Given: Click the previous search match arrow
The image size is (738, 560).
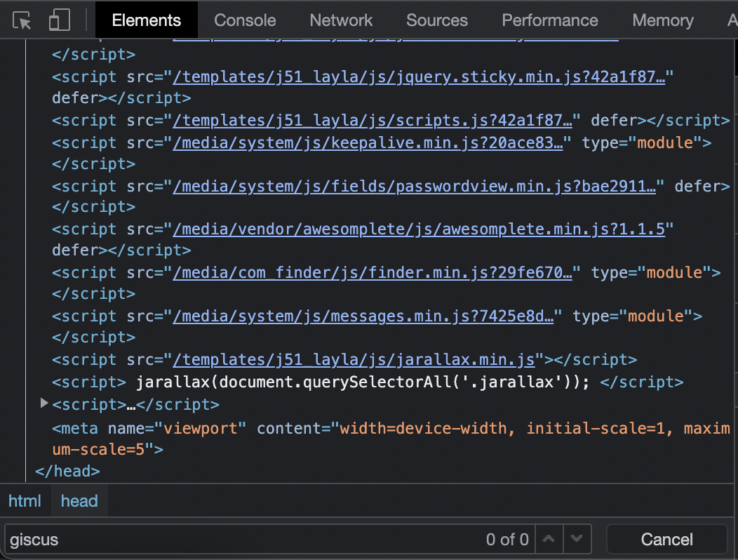Looking at the screenshot, I should point(549,539).
